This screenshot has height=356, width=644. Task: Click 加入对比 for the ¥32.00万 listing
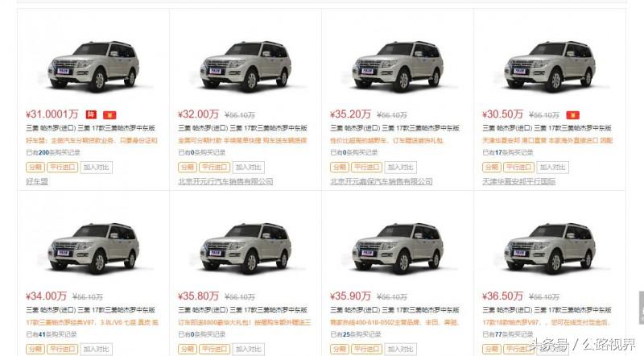[x=248, y=168]
